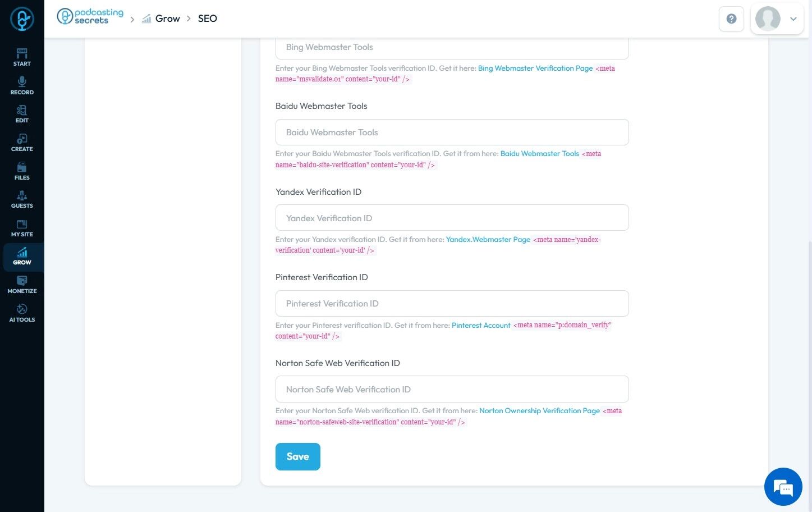Open the Start section in sidebar

tap(22, 57)
